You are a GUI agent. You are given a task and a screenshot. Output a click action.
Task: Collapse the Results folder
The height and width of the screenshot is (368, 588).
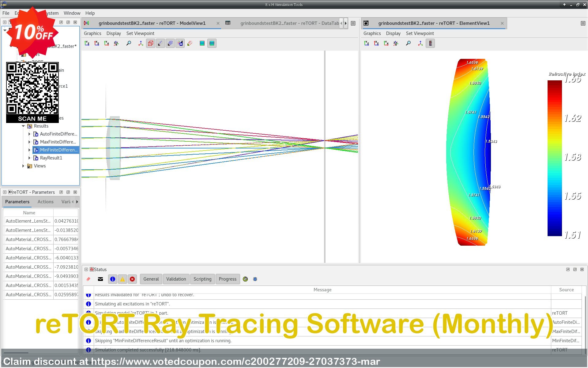(x=23, y=126)
